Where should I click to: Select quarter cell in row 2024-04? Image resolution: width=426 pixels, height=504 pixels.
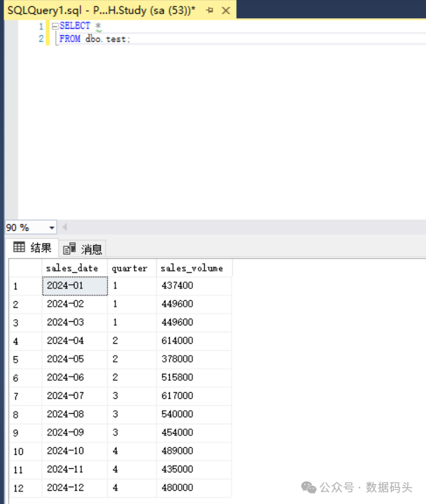point(132,341)
